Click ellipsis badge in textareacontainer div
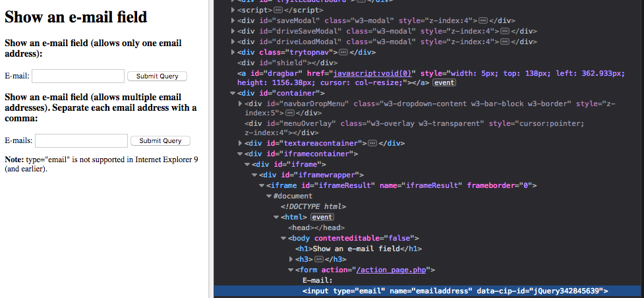Viewport: 644px width, 298px height. 372,143
